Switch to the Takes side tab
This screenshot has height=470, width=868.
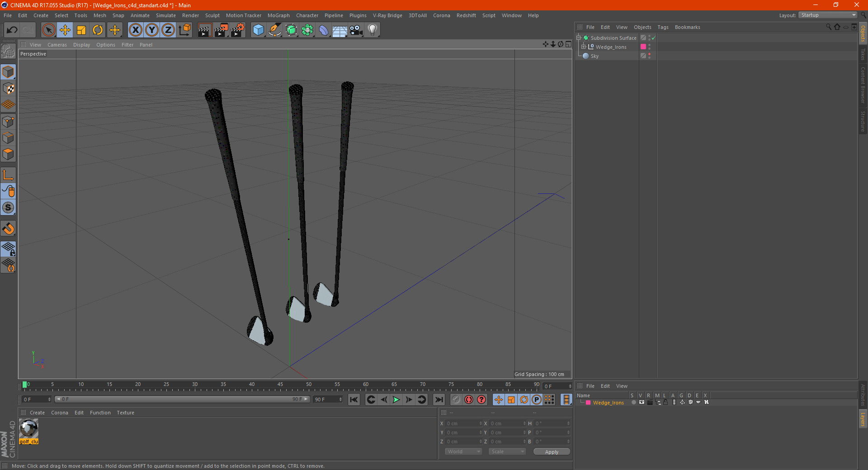[x=863, y=54]
